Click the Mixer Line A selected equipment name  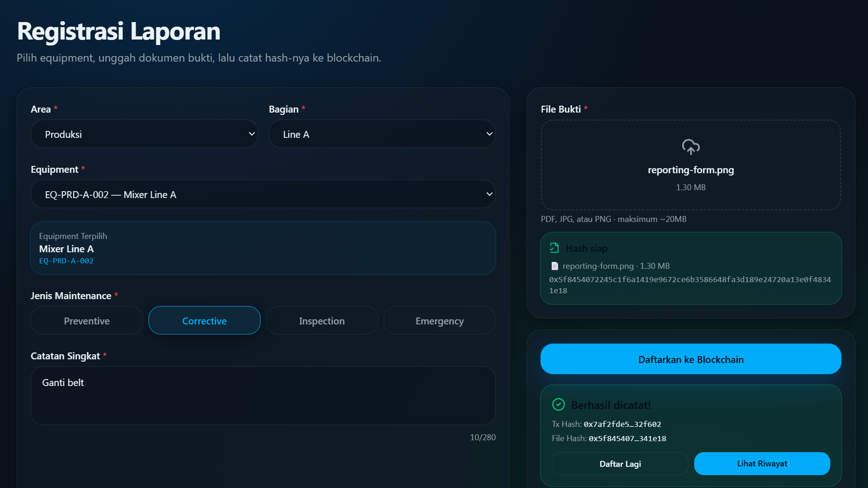pyautogui.click(x=66, y=249)
